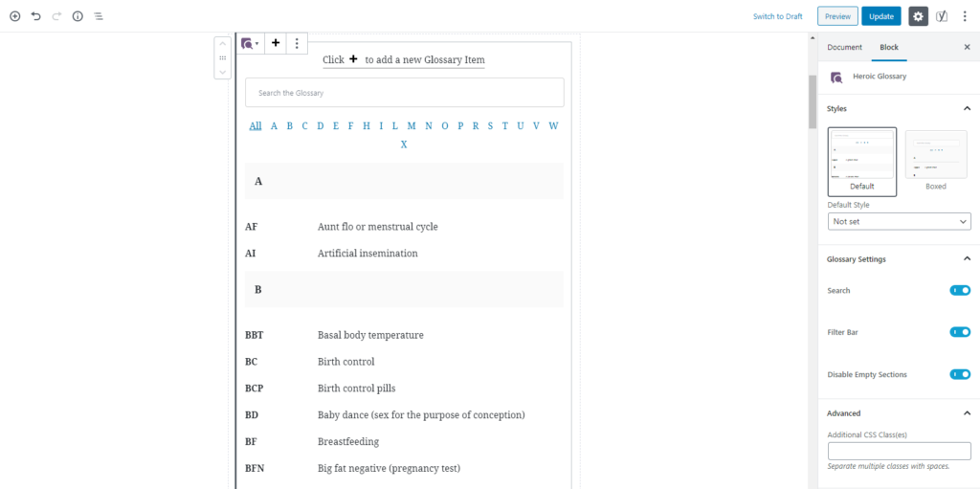This screenshot has height=489, width=980.
Task: Open the Default Style dropdown
Action: coord(899,221)
